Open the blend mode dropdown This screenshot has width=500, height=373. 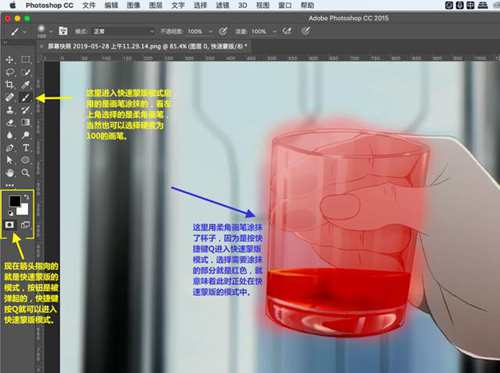coord(123,31)
